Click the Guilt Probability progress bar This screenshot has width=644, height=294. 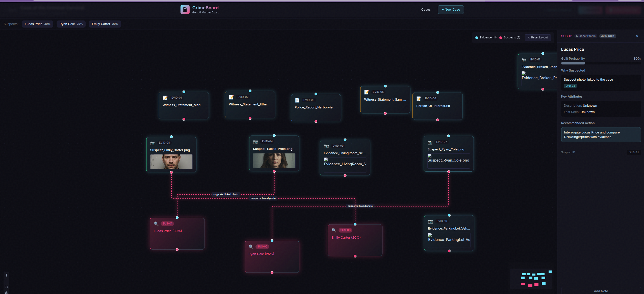coord(600,63)
